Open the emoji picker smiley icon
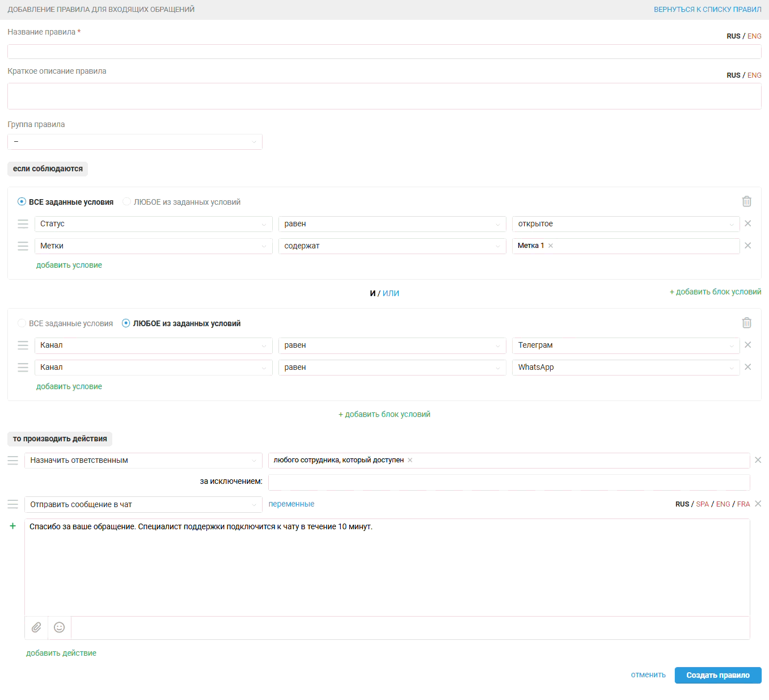The image size is (769, 700). tap(59, 627)
